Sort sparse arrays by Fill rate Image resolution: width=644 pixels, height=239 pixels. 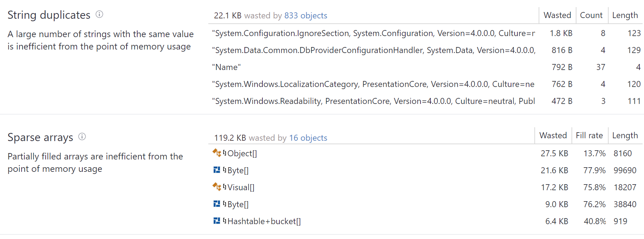click(589, 135)
